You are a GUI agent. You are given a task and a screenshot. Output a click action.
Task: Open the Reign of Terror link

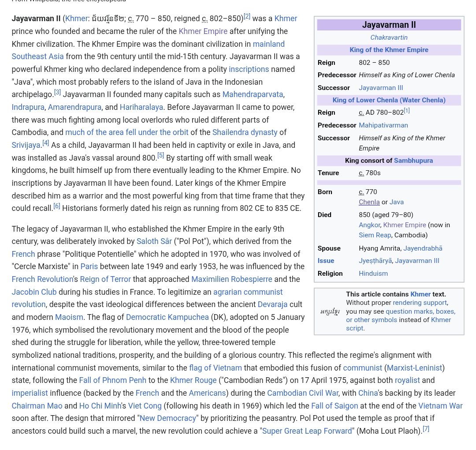tap(105, 279)
